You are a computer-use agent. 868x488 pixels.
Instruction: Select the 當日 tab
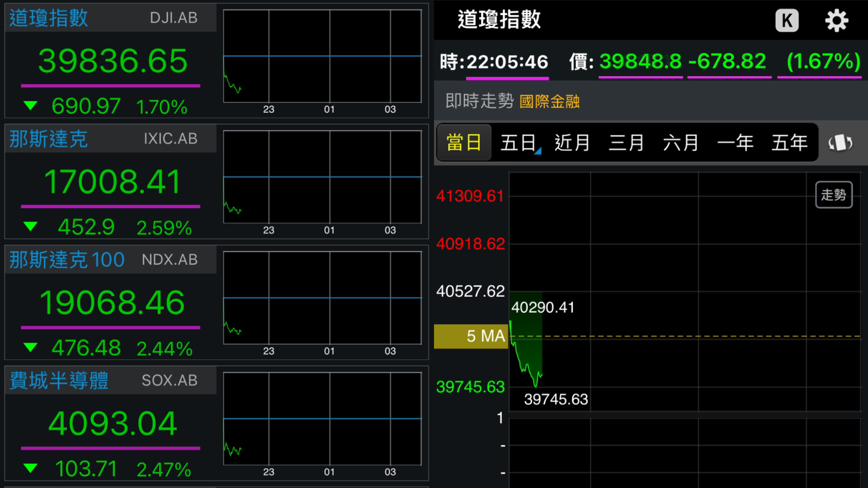[x=464, y=143]
